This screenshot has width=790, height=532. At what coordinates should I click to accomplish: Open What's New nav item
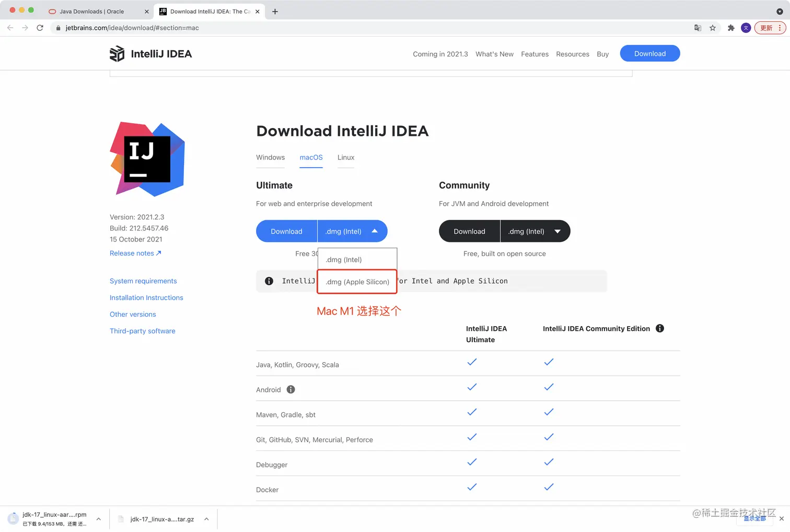494,54
